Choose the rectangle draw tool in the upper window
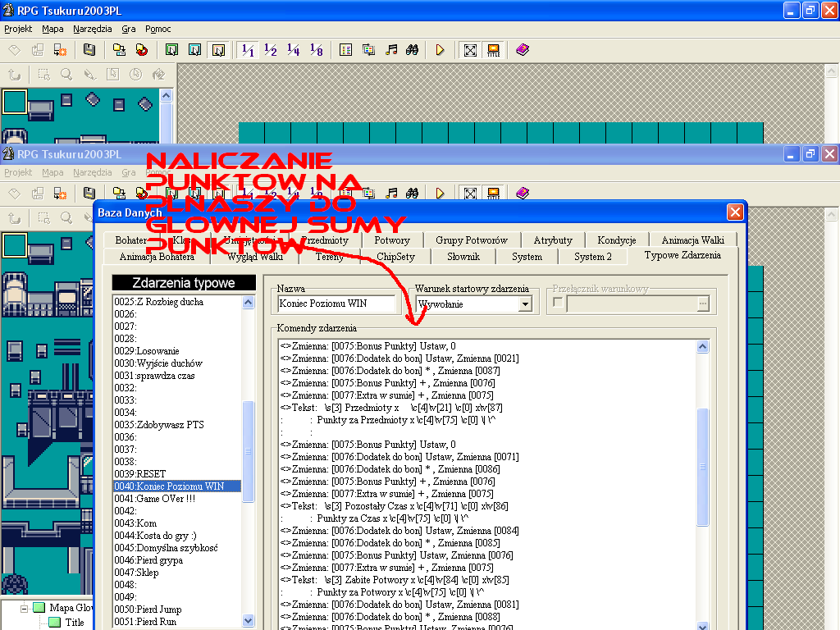The height and width of the screenshot is (630, 840). [112, 75]
